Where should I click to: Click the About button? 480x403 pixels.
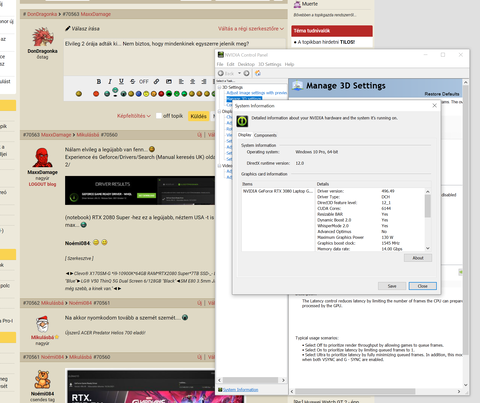418,258
